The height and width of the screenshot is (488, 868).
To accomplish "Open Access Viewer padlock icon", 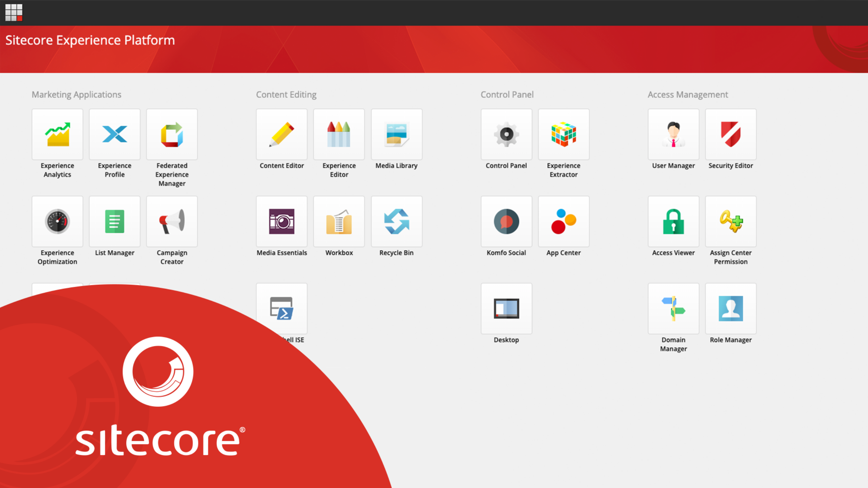I will pos(674,222).
